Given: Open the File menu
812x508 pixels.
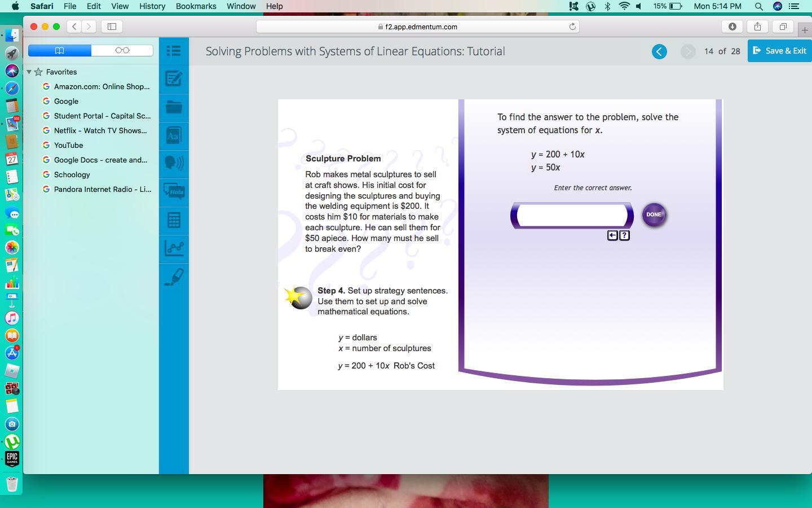Looking at the screenshot, I should 70,6.
